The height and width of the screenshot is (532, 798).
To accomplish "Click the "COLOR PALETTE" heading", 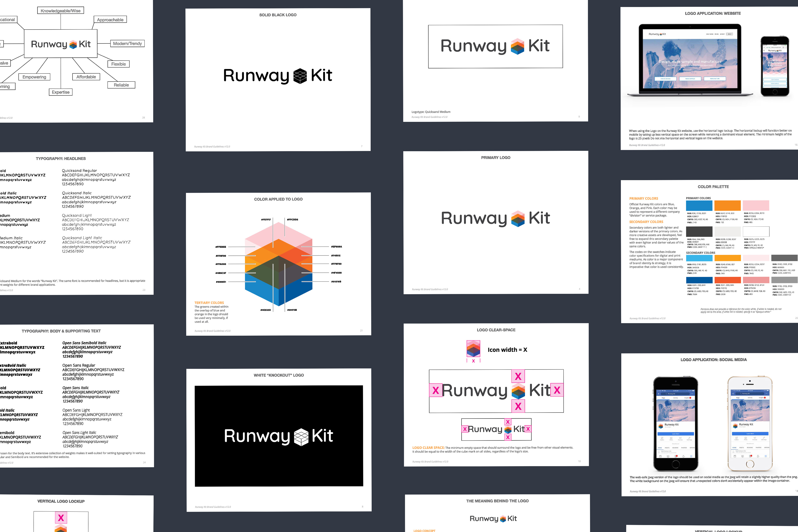I will 713,187.
